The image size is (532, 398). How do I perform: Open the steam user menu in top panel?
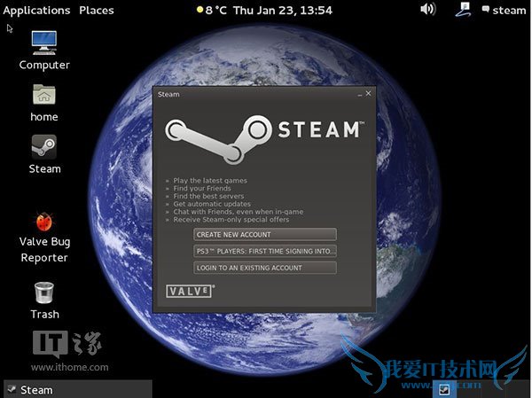[505, 10]
